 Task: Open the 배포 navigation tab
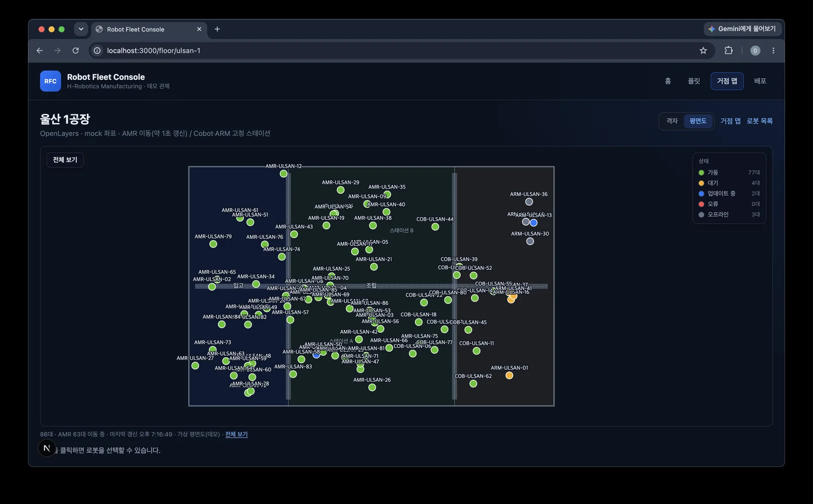(x=760, y=81)
